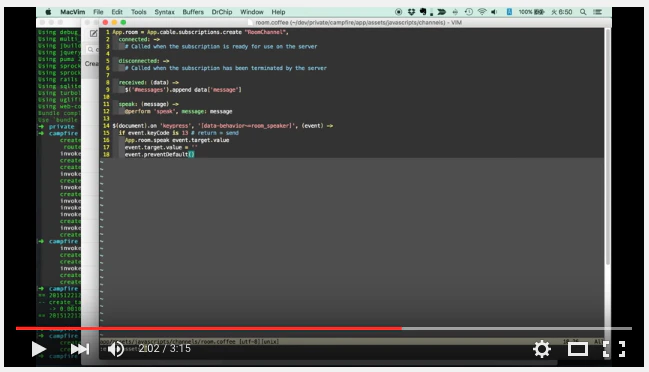Click the MacVim vertical scrollbar

click(608, 147)
